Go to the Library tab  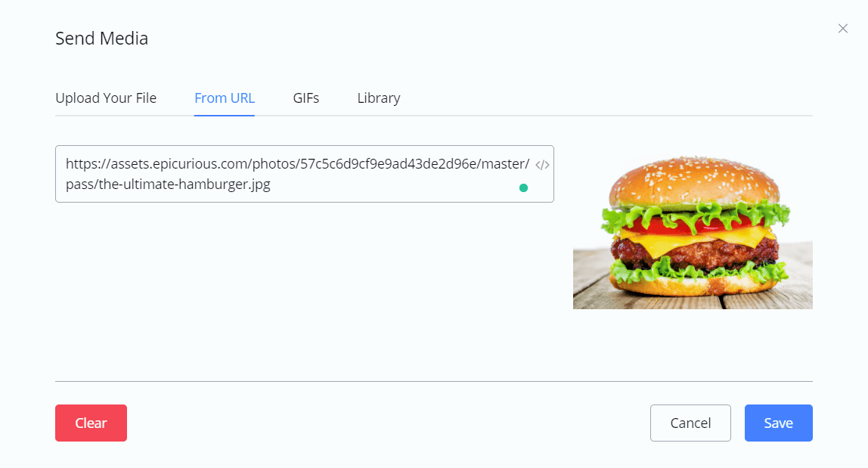379,98
